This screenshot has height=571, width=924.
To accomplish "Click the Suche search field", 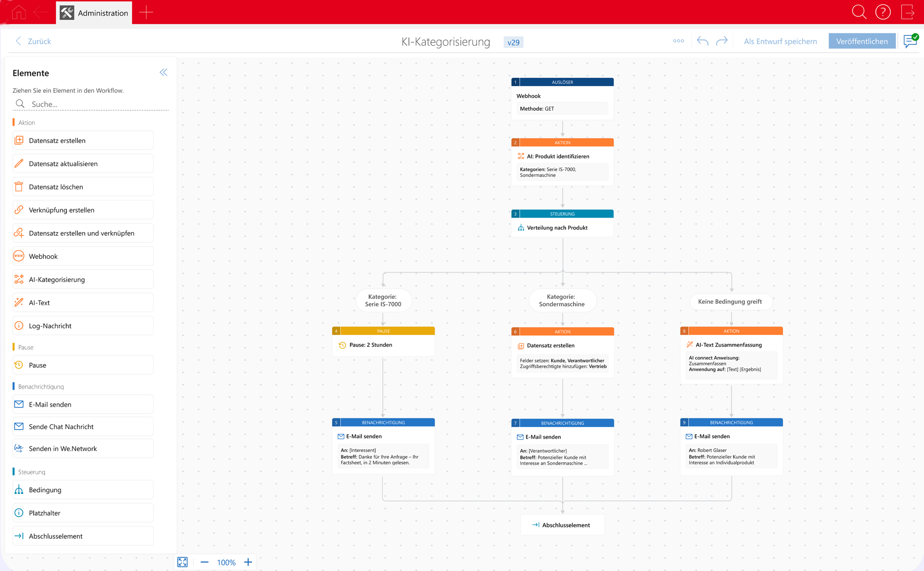I will 90,104.
